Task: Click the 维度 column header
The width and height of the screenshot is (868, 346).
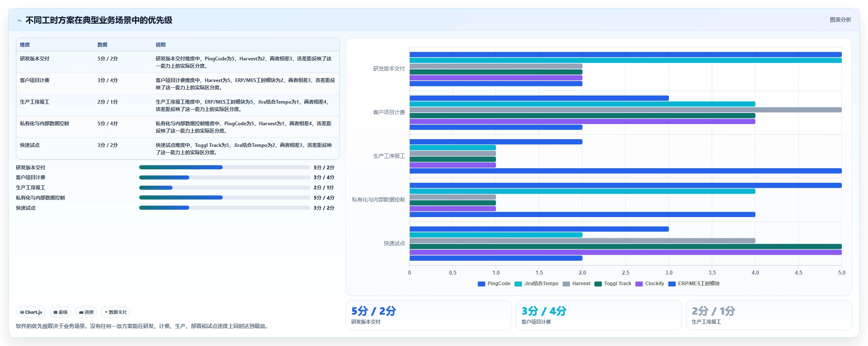Action: point(25,45)
